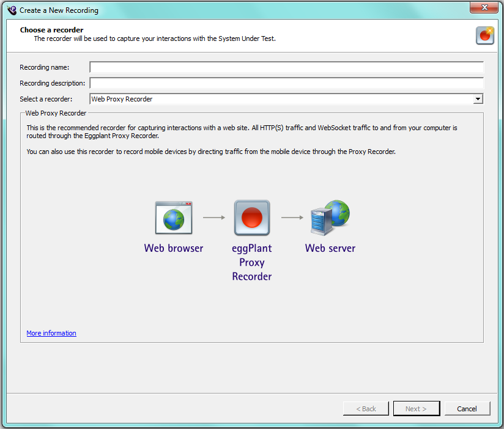Click arrow between Proxy Recorder and Web server
The width and height of the screenshot is (504, 429).
tap(292, 217)
